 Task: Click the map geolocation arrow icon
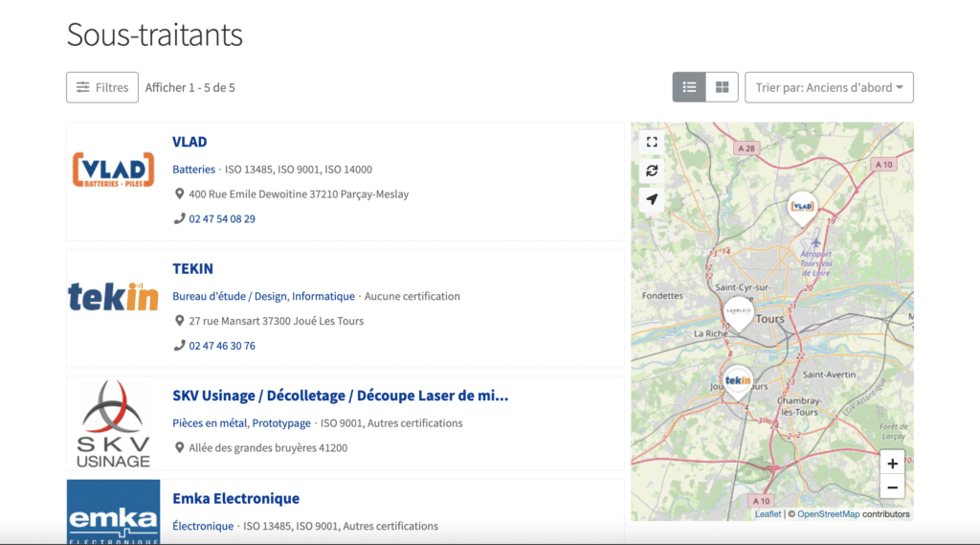pos(652,199)
